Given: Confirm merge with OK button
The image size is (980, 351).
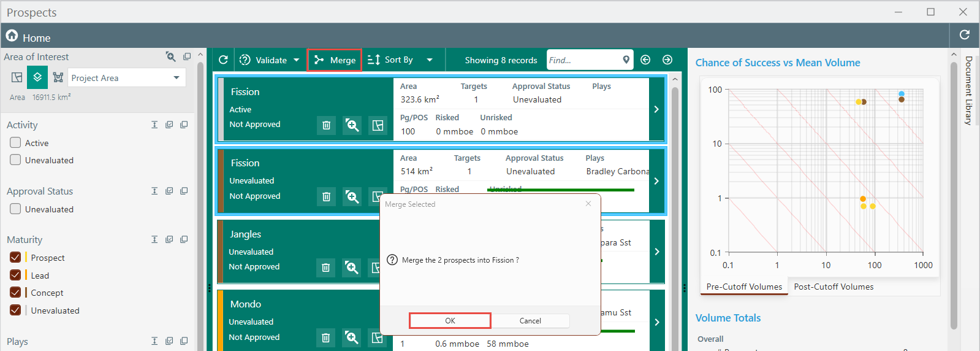Looking at the screenshot, I should click(x=450, y=321).
